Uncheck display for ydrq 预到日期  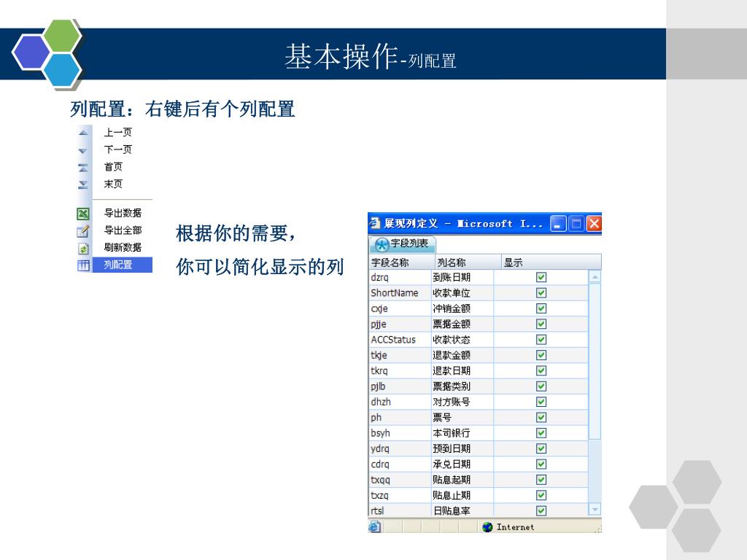(x=541, y=448)
